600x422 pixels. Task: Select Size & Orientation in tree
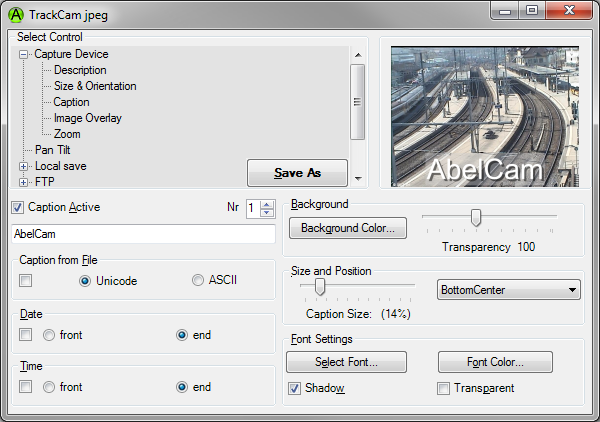point(95,86)
